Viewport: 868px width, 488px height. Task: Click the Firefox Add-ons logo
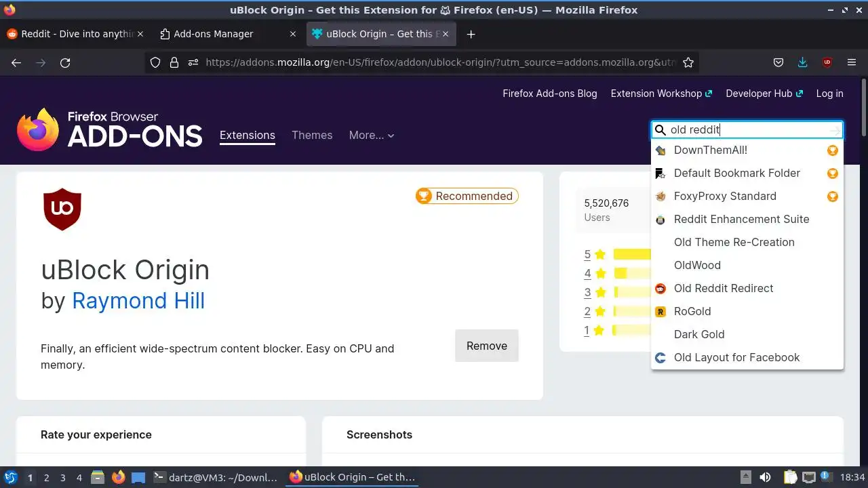point(110,129)
